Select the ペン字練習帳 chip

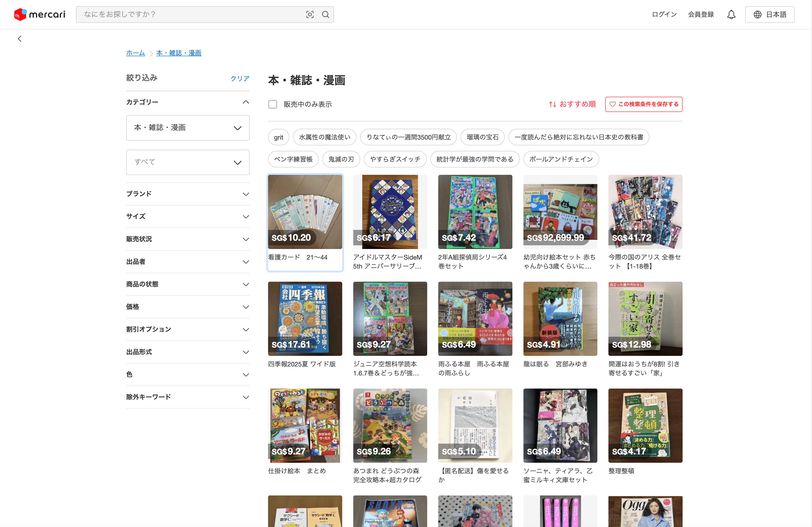[293, 159]
